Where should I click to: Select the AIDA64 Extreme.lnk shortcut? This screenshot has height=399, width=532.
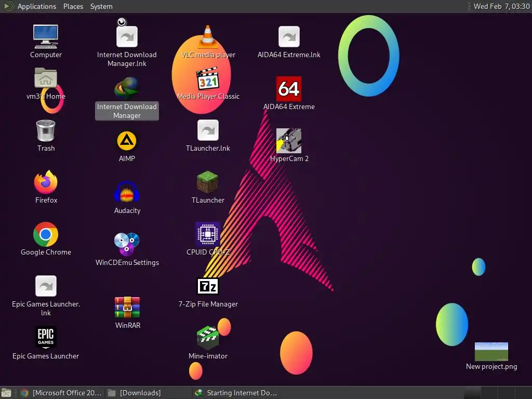click(289, 37)
